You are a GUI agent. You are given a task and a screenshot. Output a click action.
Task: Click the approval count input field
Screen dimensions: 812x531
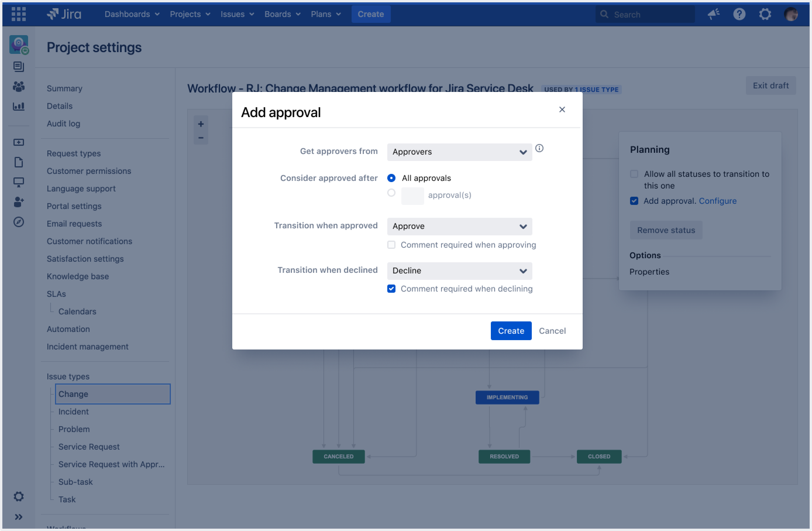[x=412, y=196]
